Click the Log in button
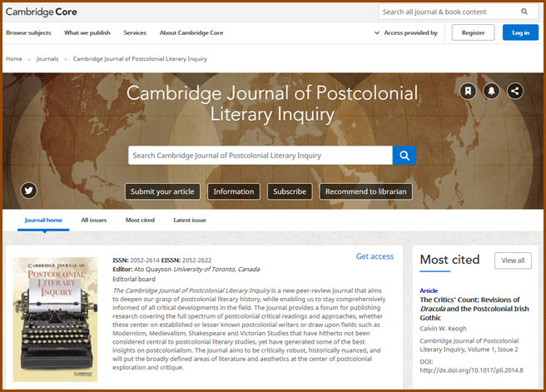 (520, 32)
